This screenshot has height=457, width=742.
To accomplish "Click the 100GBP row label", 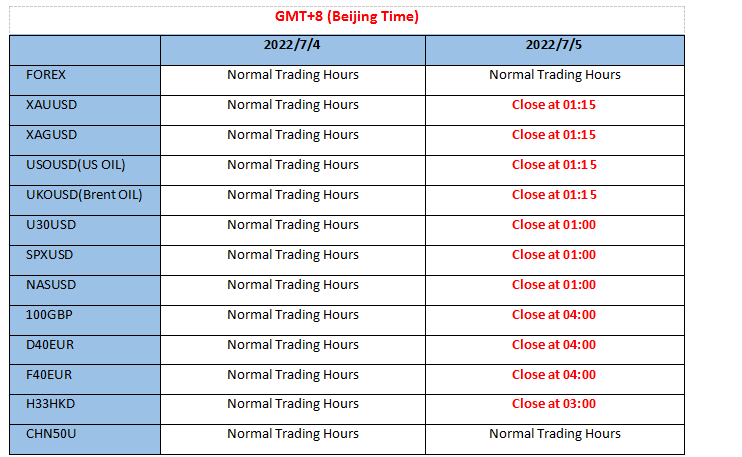I will point(49,315).
